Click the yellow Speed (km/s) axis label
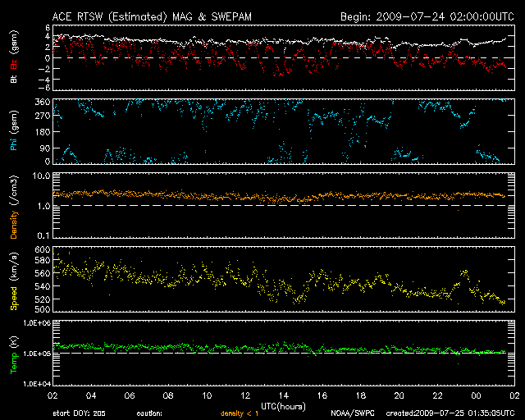This screenshot has height=420, width=525. coord(14,281)
